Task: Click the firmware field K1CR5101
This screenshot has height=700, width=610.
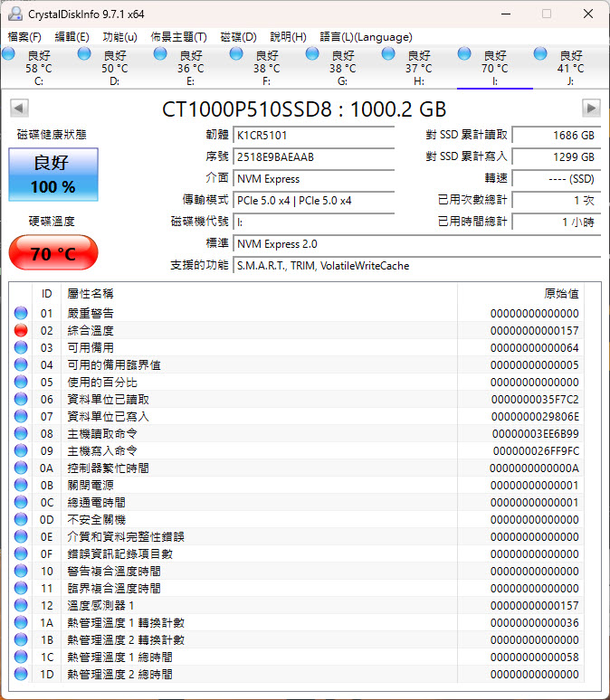Action: tap(314, 136)
